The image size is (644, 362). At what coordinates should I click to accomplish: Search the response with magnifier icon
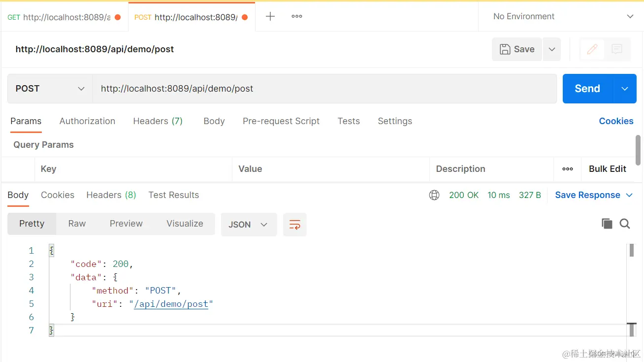coord(625,224)
